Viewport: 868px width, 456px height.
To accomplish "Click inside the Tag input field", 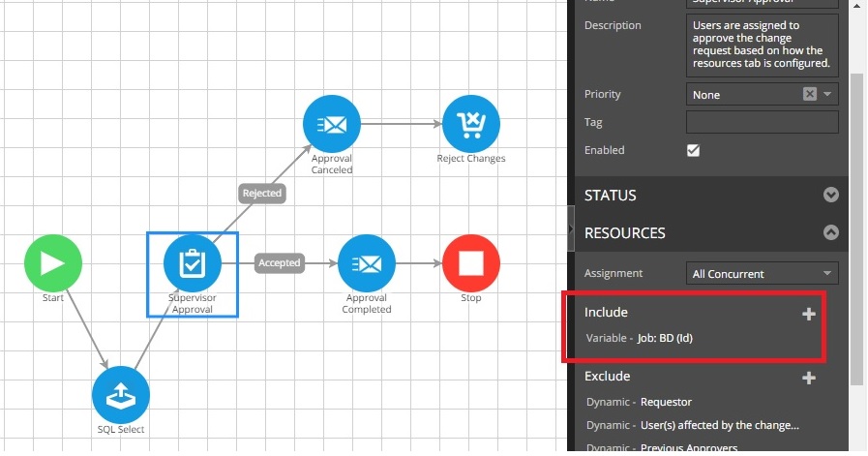I will [x=762, y=122].
